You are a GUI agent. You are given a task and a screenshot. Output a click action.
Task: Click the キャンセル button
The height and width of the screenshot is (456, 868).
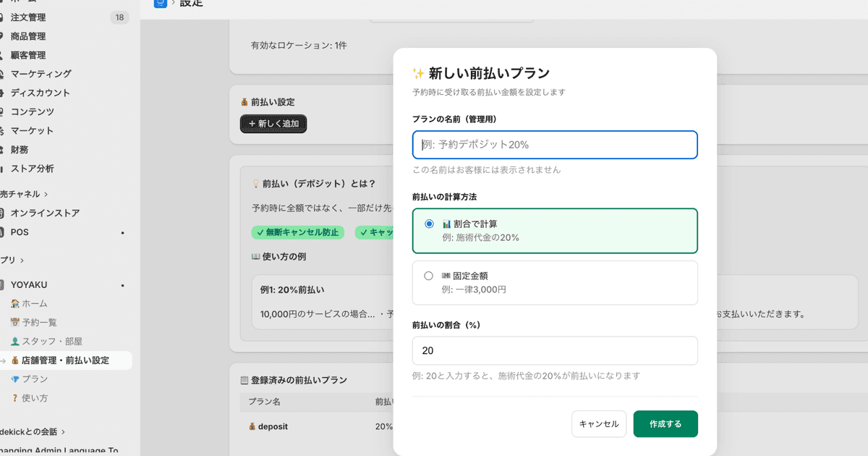[x=599, y=423]
